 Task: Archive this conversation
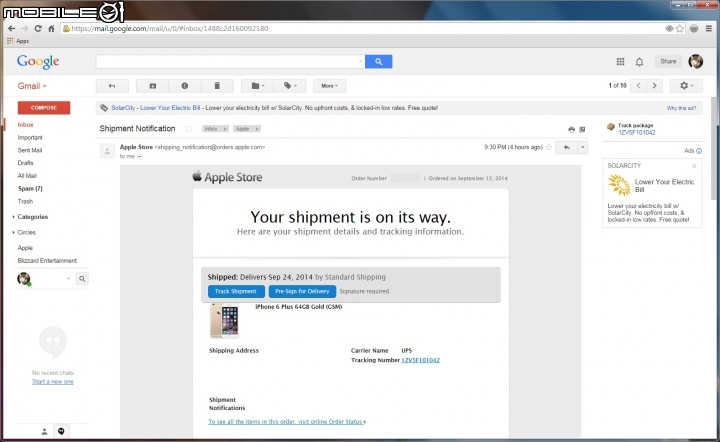click(x=152, y=86)
